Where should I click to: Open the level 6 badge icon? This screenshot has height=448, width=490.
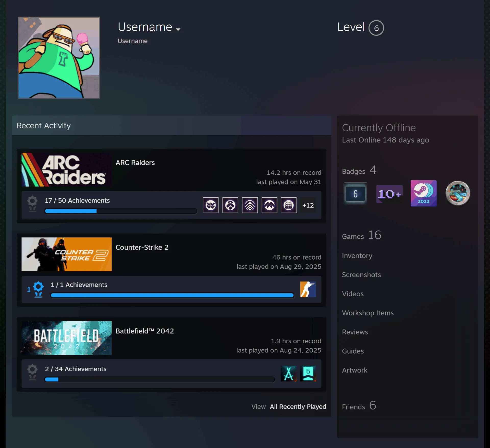point(355,194)
